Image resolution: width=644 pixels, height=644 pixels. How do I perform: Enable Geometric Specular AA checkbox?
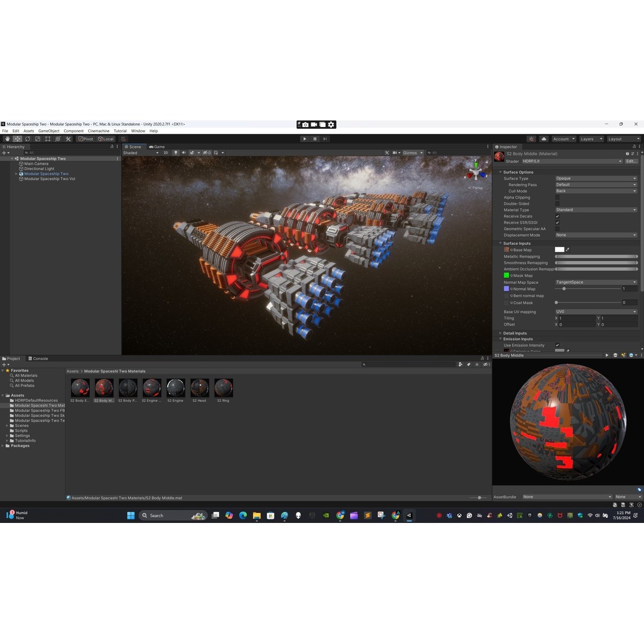(558, 229)
